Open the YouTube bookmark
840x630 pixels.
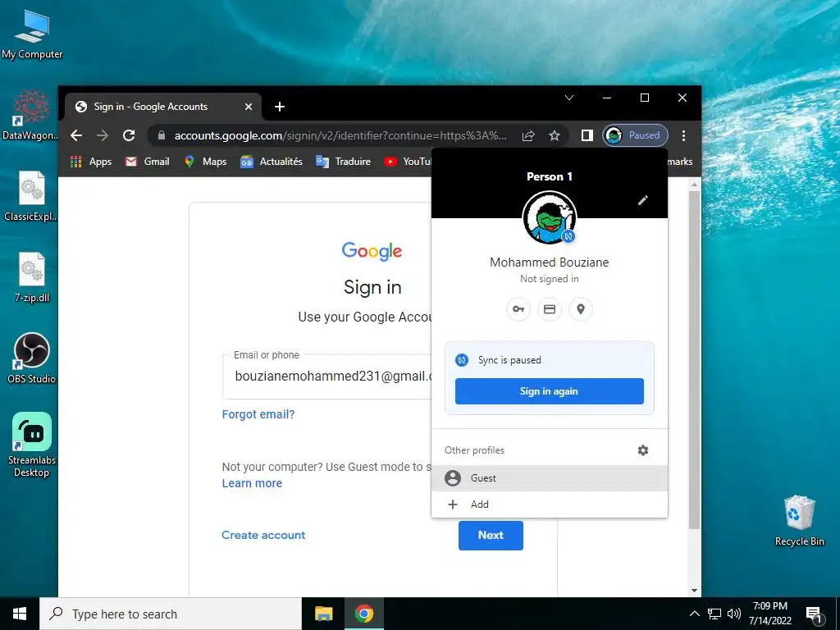(407, 162)
